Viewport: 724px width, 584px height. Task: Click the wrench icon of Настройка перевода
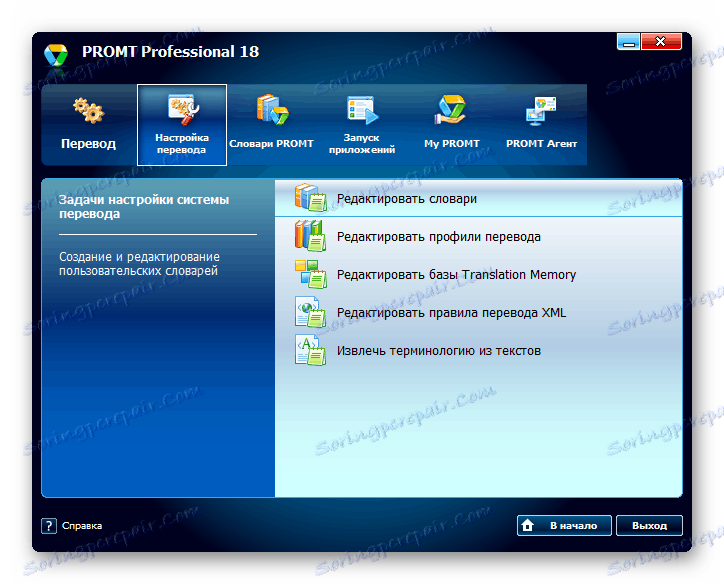pyautogui.click(x=184, y=109)
